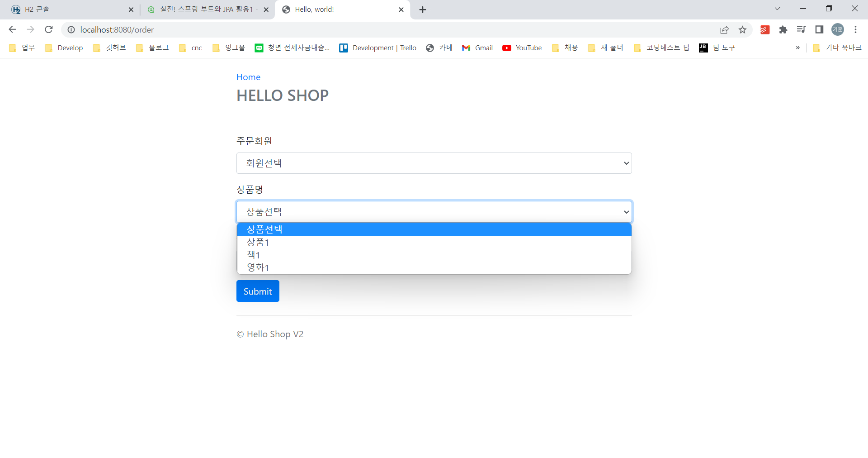
Task: Go back with the browser back arrow
Action: [12, 29]
